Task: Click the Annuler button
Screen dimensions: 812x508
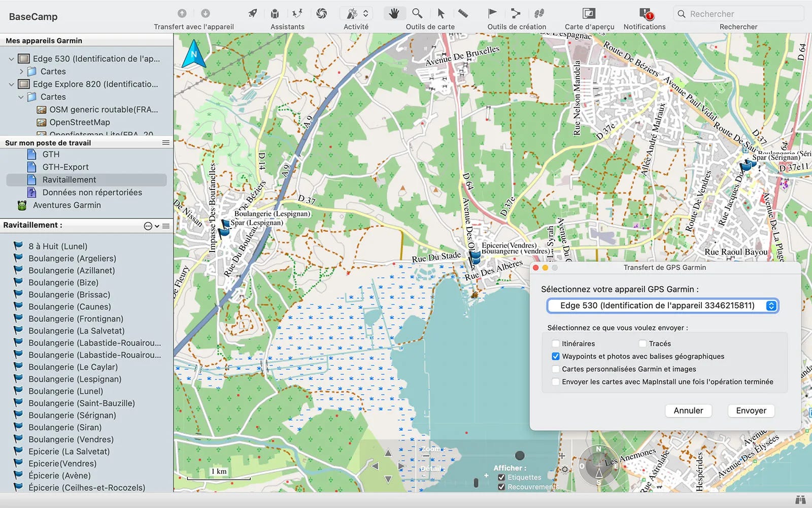Action: 688,410
